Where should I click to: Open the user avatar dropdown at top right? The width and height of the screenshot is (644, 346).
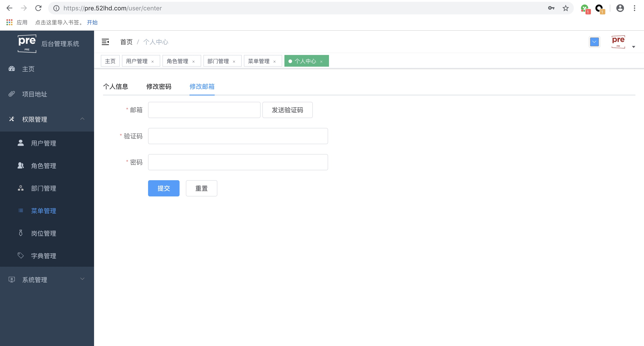click(619, 42)
